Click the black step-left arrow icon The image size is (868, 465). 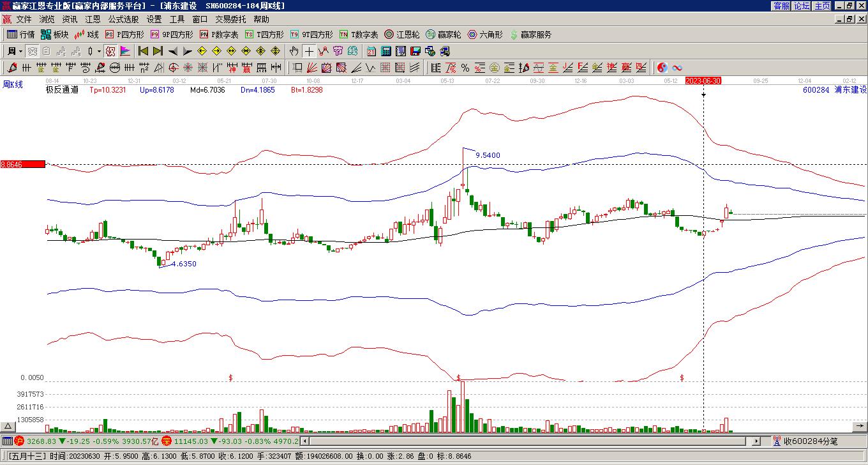coord(172,51)
